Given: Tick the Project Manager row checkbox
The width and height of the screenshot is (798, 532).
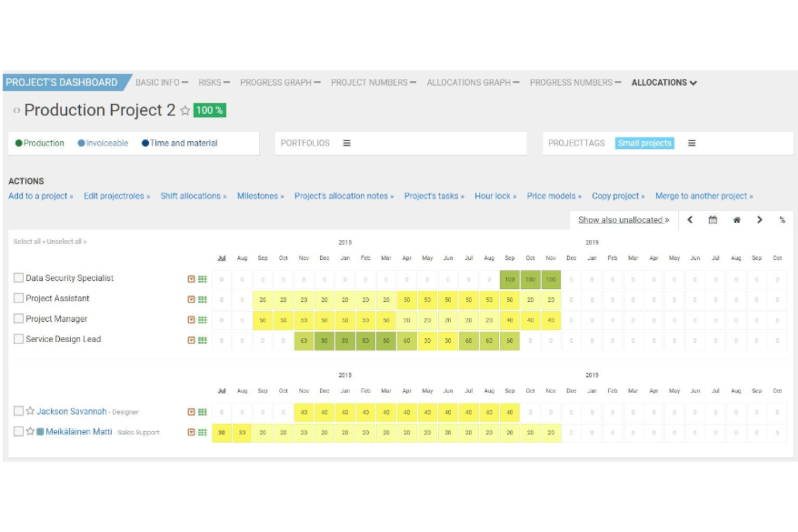Looking at the screenshot, I should [x=18, y=319].
